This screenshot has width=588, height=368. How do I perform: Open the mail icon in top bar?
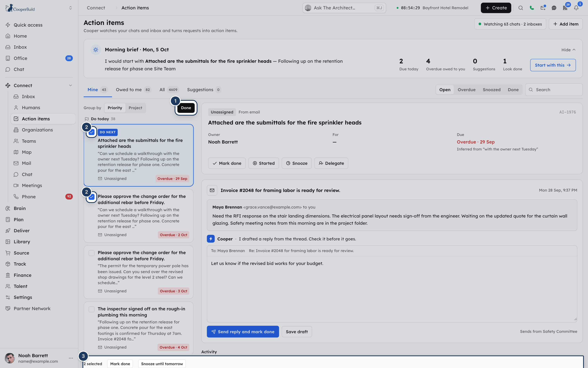543,8
